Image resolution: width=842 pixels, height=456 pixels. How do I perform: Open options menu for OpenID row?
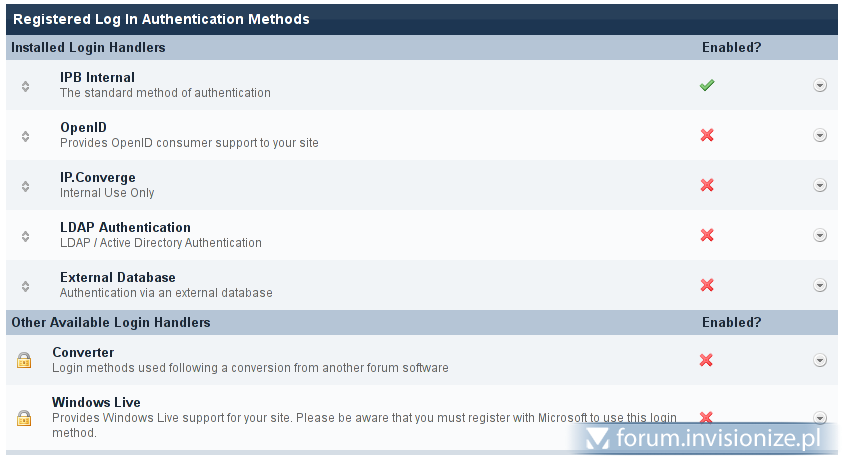820,135
